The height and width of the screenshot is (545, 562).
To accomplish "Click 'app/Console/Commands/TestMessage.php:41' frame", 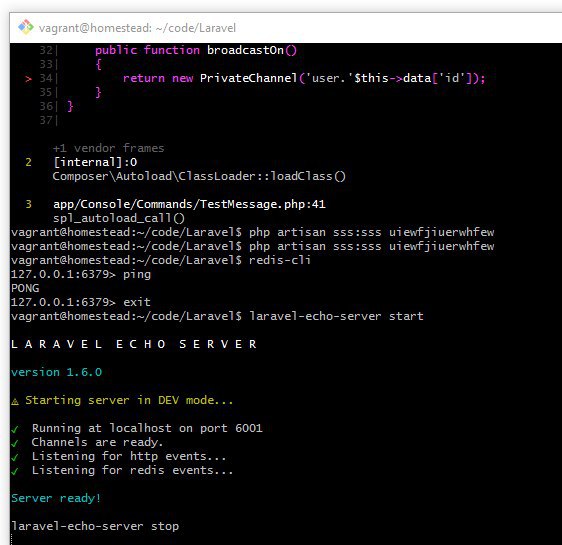I will (x=189, y=204).
